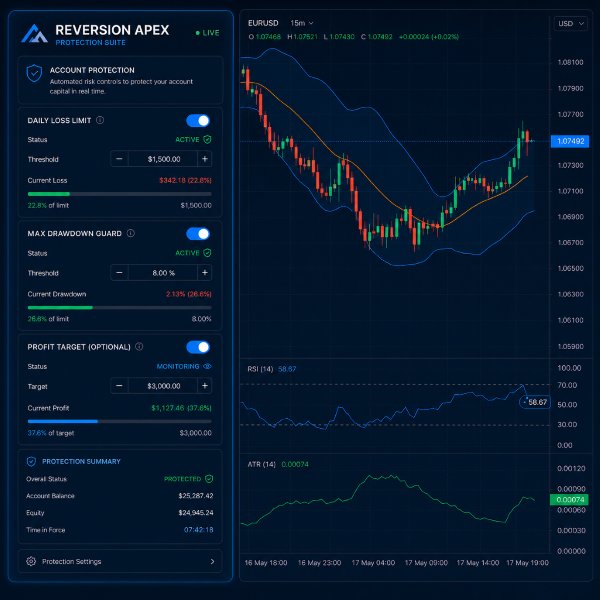The height and width of the screenshot is (600, 600).
Task: Click the Equity $24,945.24 value
Action: tap(196, 513)
